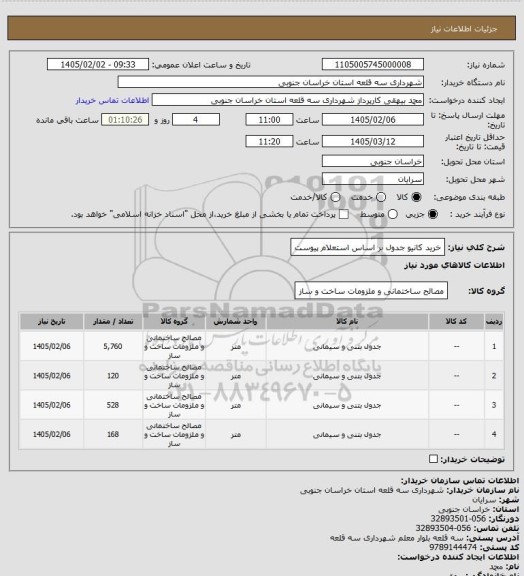Click the delivery province خراسان جنوبی field

click(373, 161)
